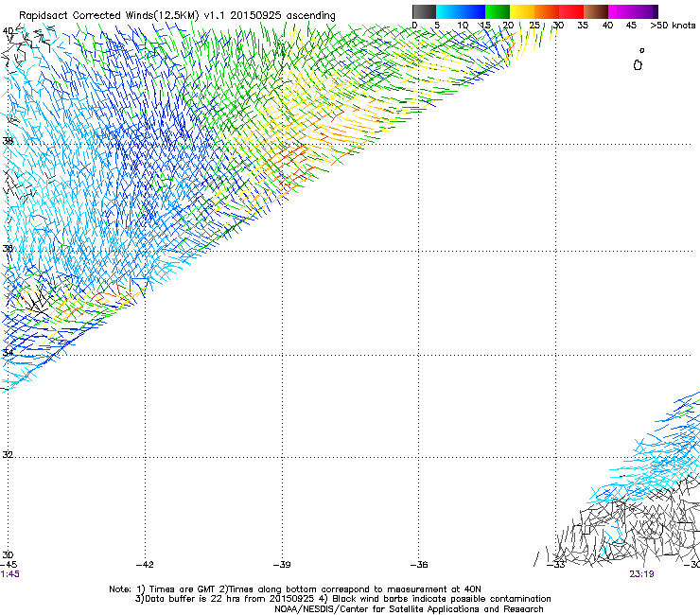Click the red 30-35 knots legend swatch

point(571,11)
